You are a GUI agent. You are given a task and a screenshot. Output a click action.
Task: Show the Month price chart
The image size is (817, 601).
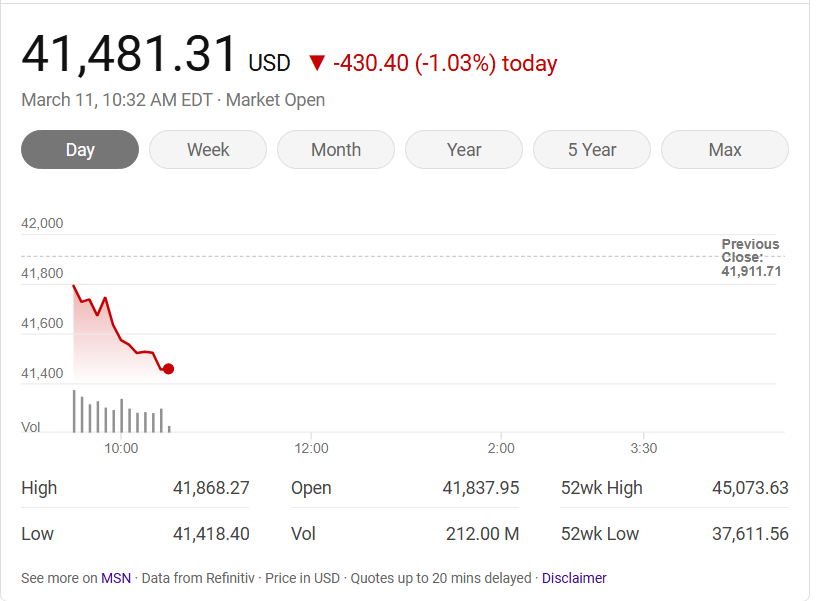point(336,150)
